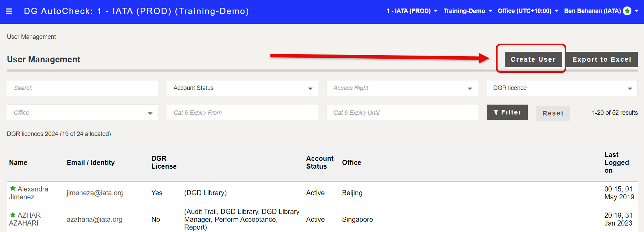644x232 pixels.
Task: Expand the Account Status filter dropdown
Action: pos(242,88)
